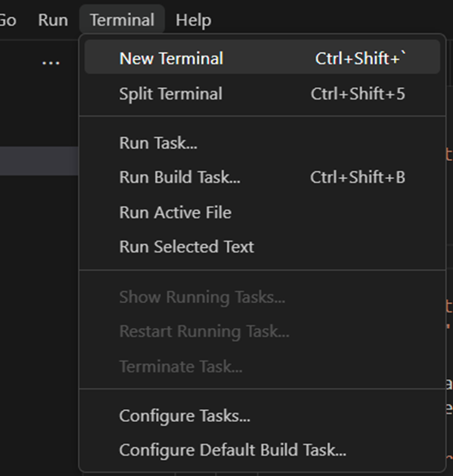This screenshot has height=476, width=453.
Task: Click the Ctrl+Shift+B shortcut label
Action: coord(358,177)
